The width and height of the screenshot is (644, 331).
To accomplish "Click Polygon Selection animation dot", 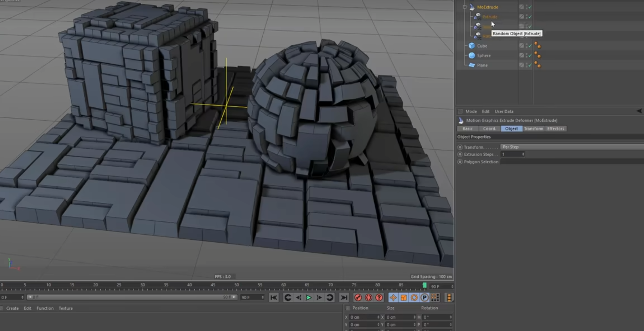I will tap(460, 162).
